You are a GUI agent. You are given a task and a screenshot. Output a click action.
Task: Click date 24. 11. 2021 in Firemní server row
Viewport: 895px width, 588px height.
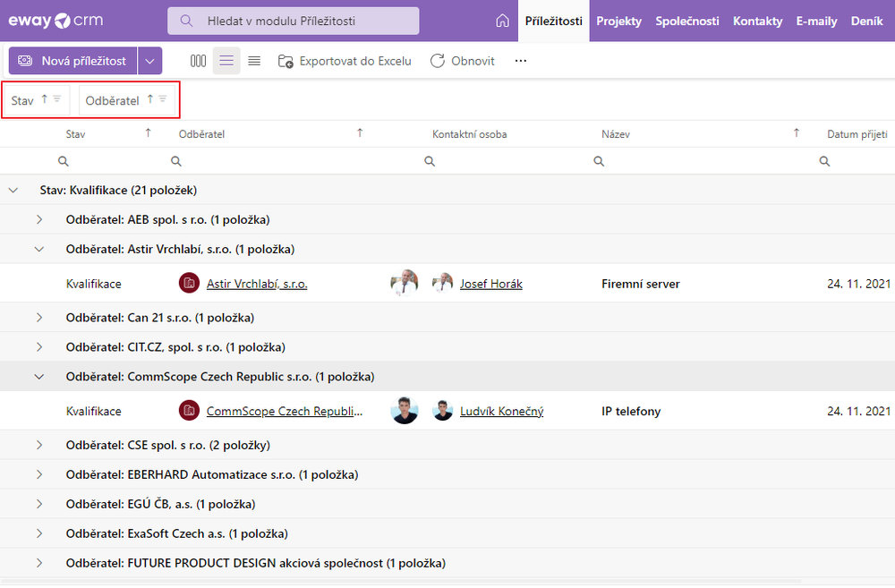click(858, 284)
